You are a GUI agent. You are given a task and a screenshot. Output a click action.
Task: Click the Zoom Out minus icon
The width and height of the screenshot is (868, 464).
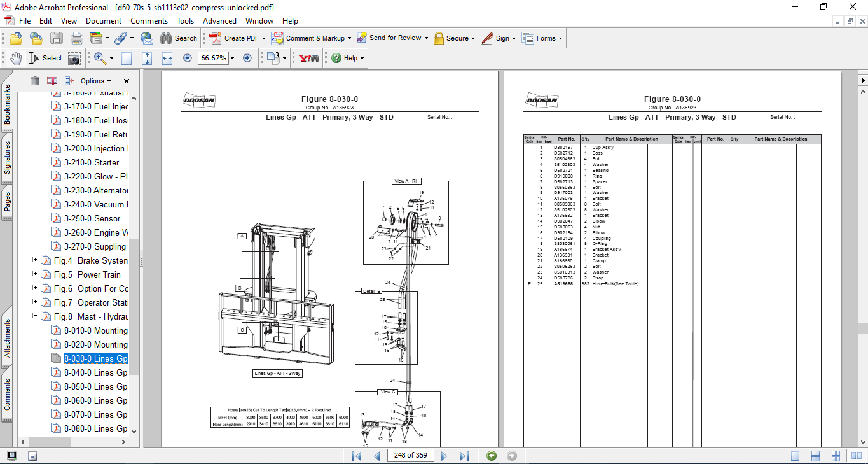point(188,58)
